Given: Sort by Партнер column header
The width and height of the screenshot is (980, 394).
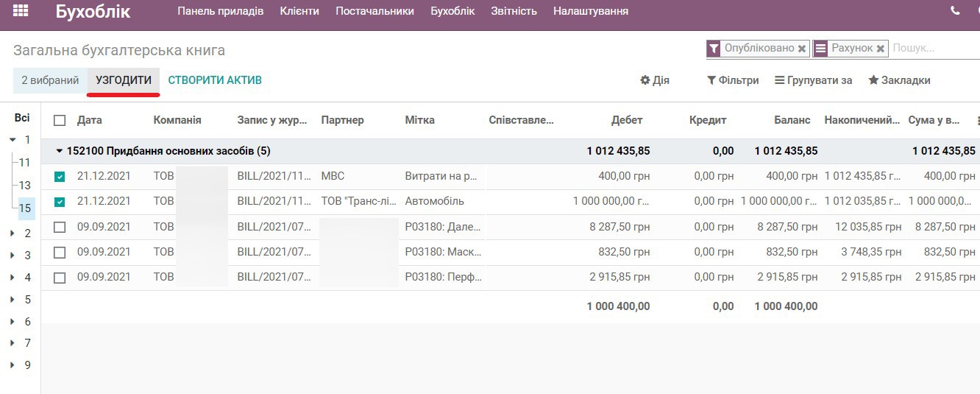Looking at the screenshot, I should coord(343,120).
